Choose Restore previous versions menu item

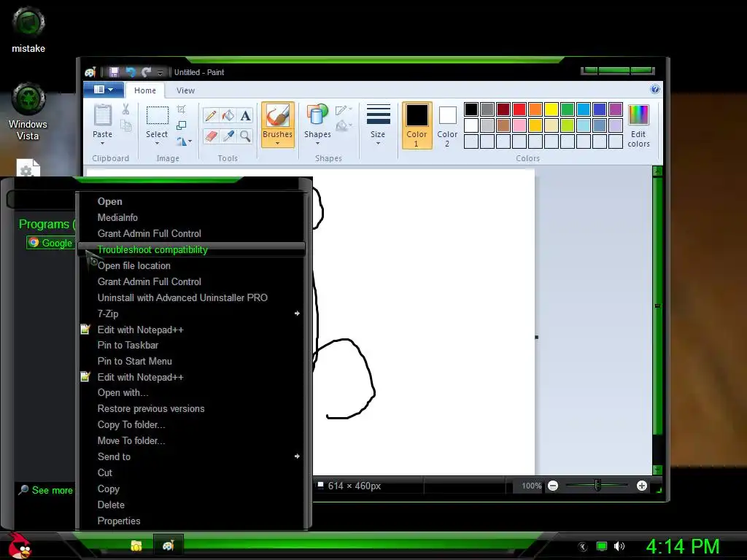[x=191, y=408]
